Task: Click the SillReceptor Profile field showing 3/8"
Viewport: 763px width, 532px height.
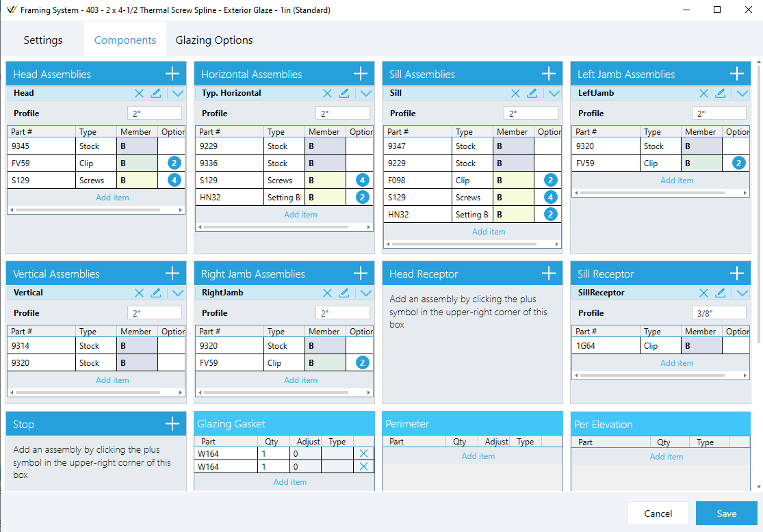Action: (x=719, y=313)
